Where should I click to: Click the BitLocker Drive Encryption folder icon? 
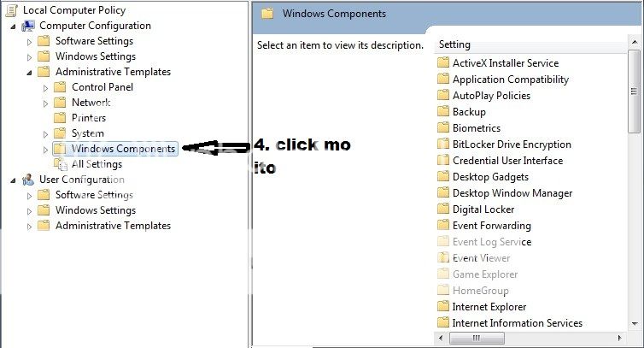(x=442, y=145)
